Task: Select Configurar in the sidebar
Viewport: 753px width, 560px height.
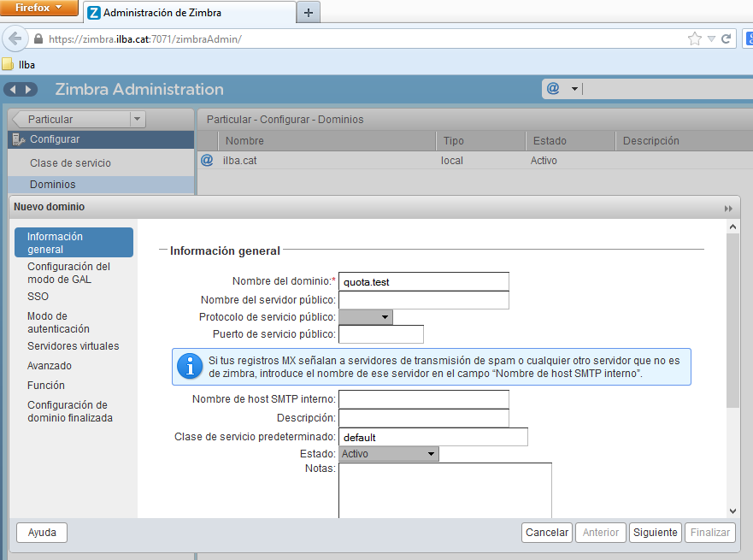Action: (101, 139)
